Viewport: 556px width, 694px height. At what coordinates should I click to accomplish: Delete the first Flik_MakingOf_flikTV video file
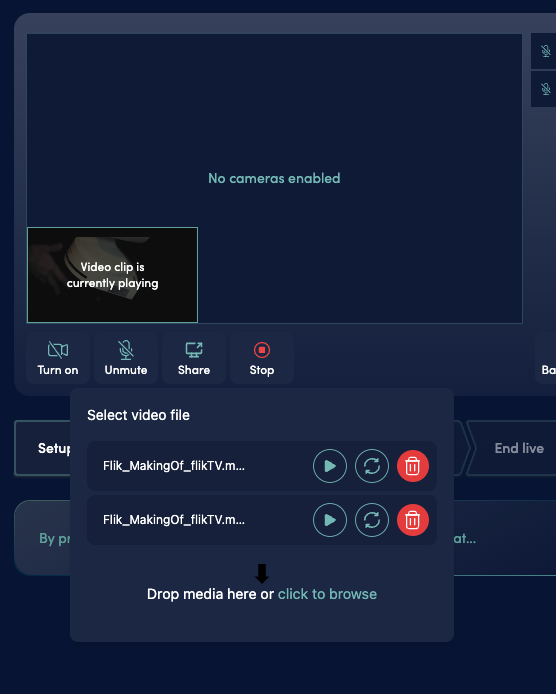coord(413,466)
